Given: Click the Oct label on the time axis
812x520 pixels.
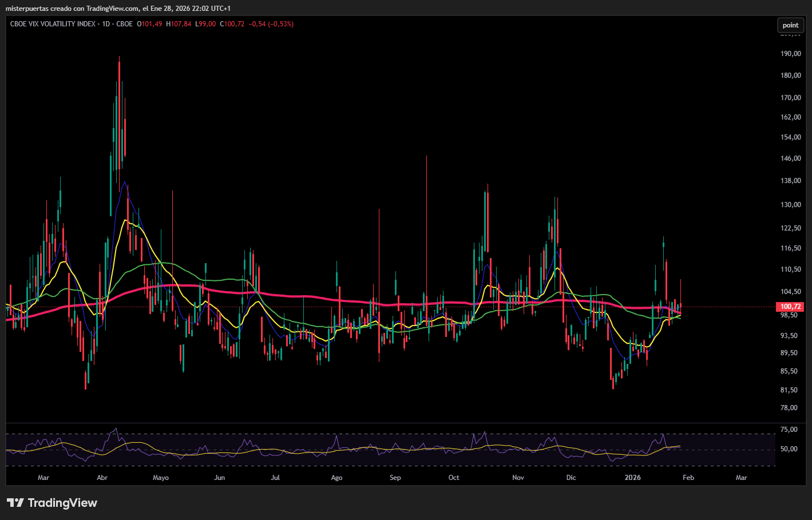Looking at the screenshot, I should pos(454,477).
